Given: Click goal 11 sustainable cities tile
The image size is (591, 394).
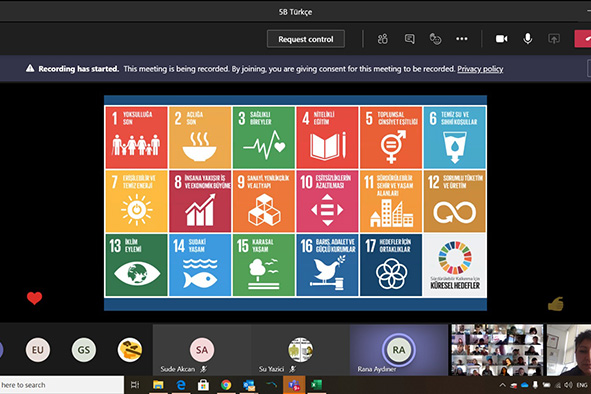Looking at the screenshot, I should 391,201.
